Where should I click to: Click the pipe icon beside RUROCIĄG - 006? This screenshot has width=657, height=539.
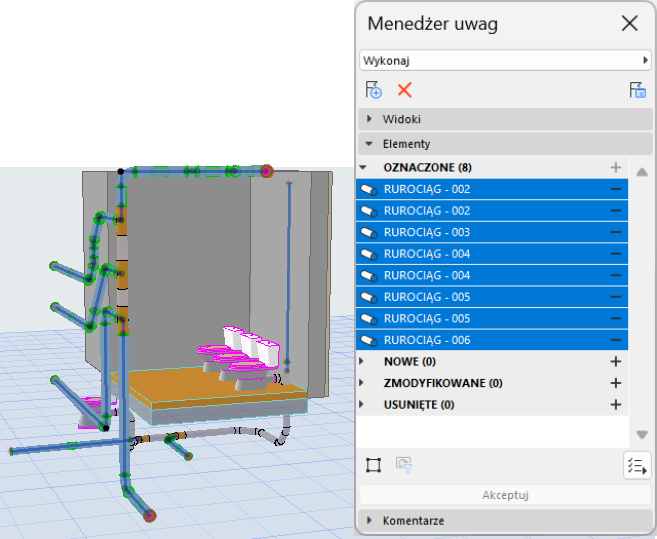point(369,340)
